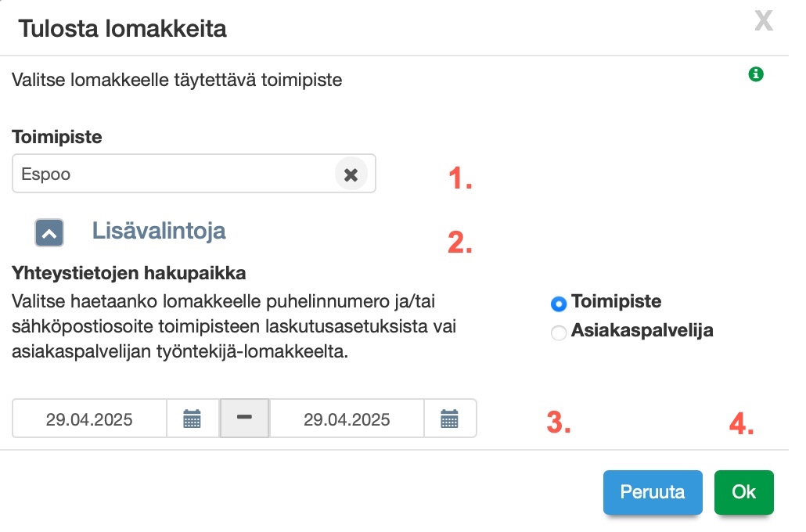
Task: Collapse Lisävalintoja using the chevron button
Action: [49, 232]
